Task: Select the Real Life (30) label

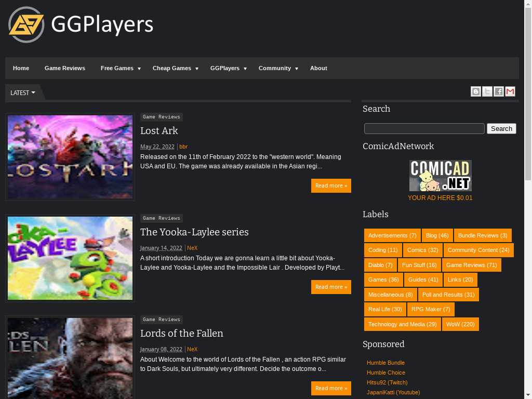Action: [x=385, y=309]
